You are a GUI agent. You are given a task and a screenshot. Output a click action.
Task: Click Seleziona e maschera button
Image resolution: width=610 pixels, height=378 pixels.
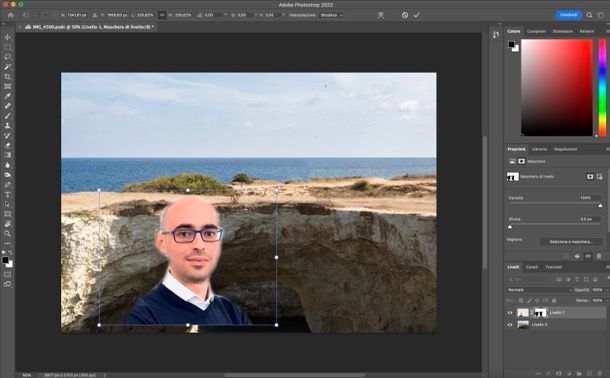571,242
